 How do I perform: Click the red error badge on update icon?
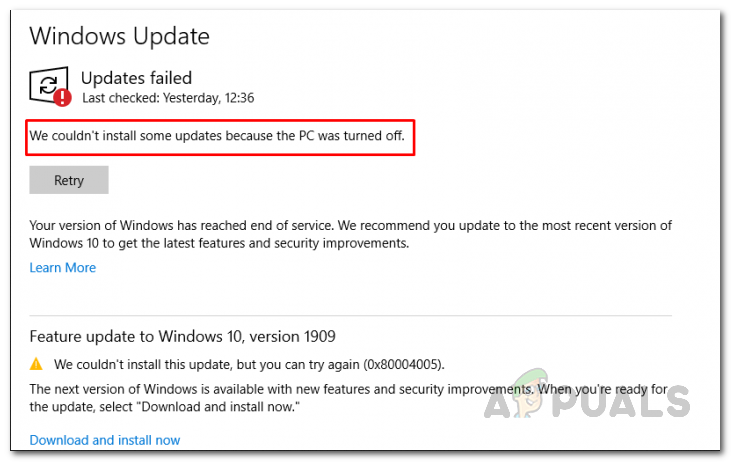point(63,97)
